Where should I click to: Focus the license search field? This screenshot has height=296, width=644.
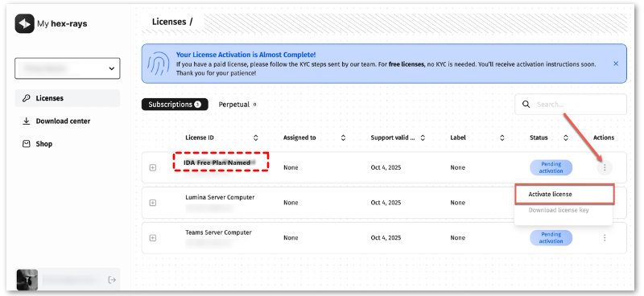[x=571, y=105]
